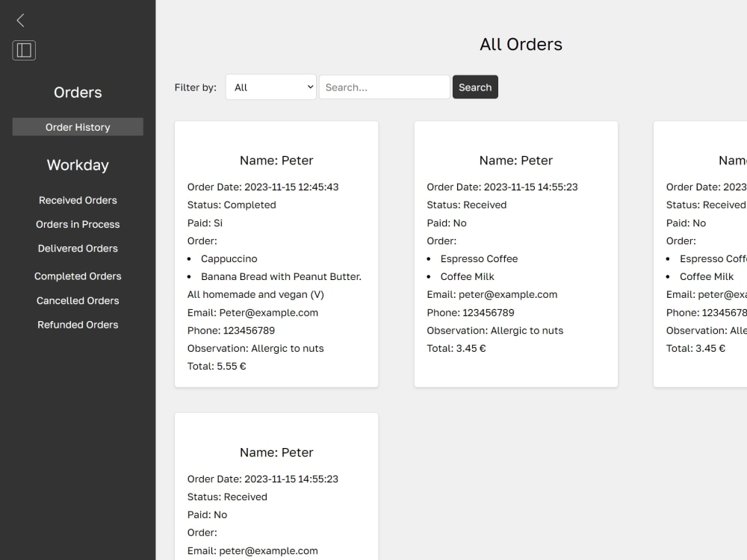
Task: Click Paid: Si text
Action: [205, 223]
